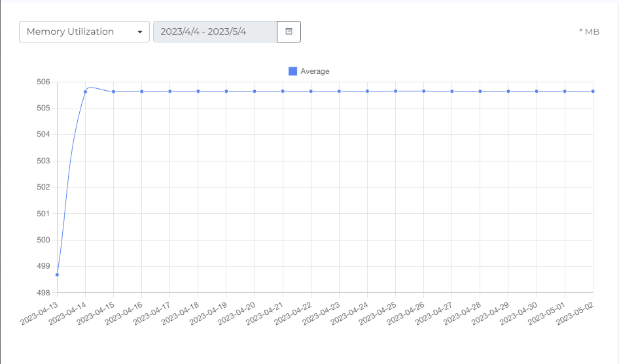Select the 2023-04-30 data point
Screen dimensions: 619x364
click(537, 91)
